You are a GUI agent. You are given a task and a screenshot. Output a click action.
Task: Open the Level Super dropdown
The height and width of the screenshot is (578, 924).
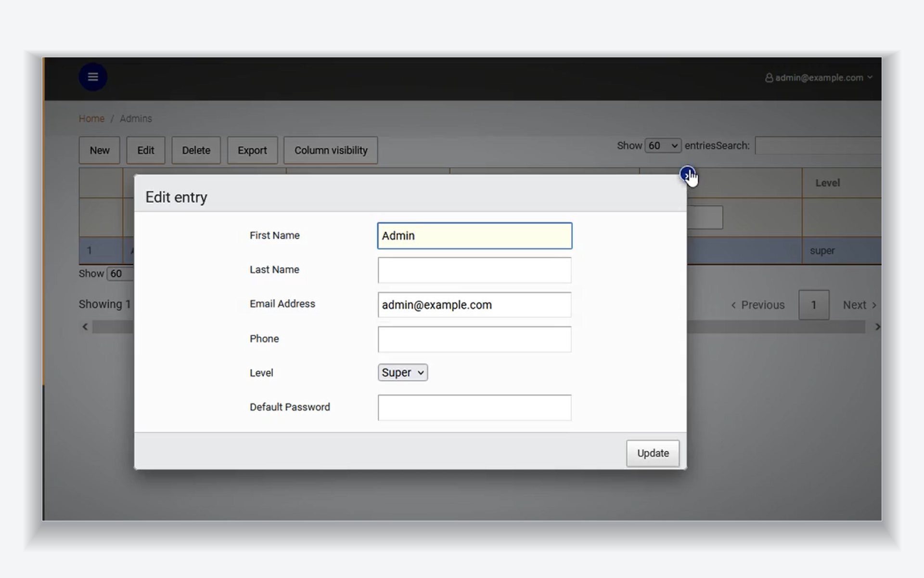(x=403, y=372)
